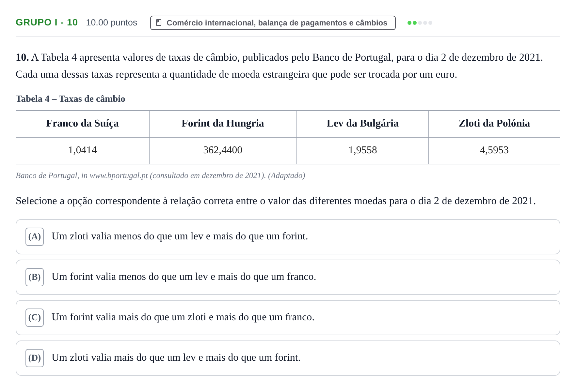Click the 4,5953 table cell
576x392 pixels.
pos(494,150)
